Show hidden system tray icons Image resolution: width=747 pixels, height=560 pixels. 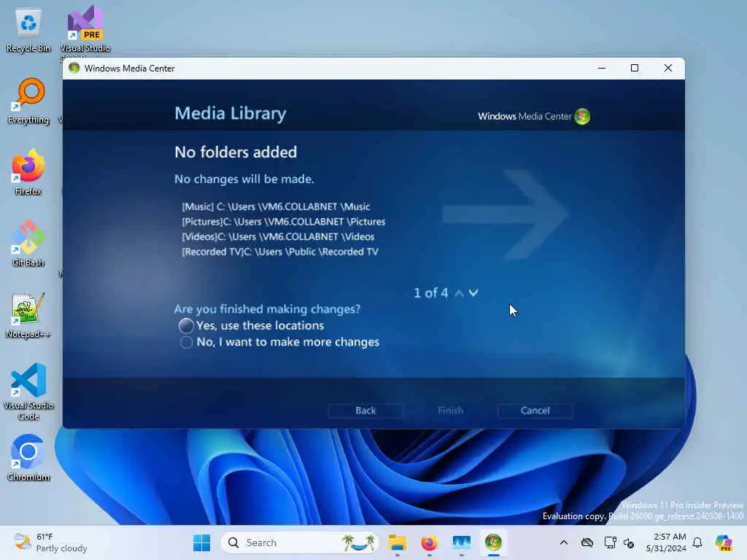564,542
